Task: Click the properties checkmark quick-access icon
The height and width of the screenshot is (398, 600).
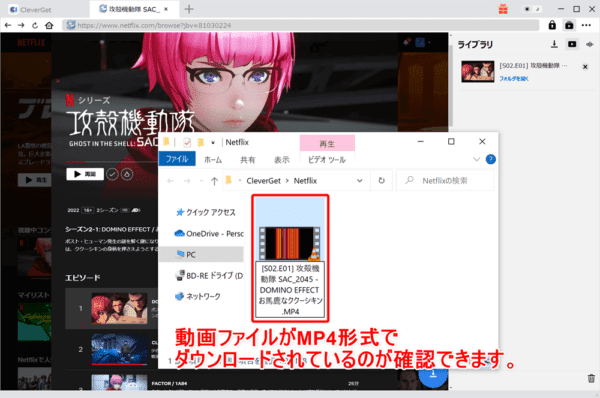Action: click(x=187, y=143)
